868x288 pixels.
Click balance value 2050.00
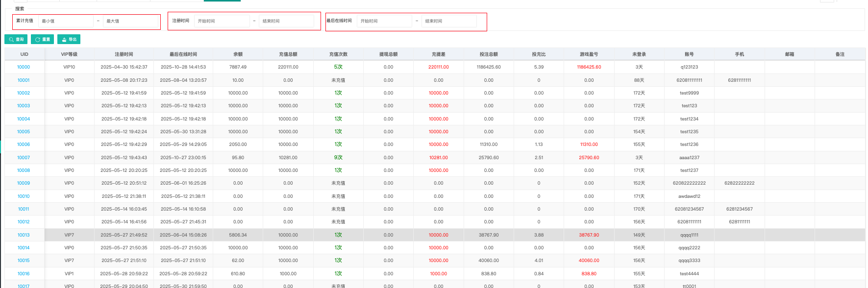coord(238,144)
